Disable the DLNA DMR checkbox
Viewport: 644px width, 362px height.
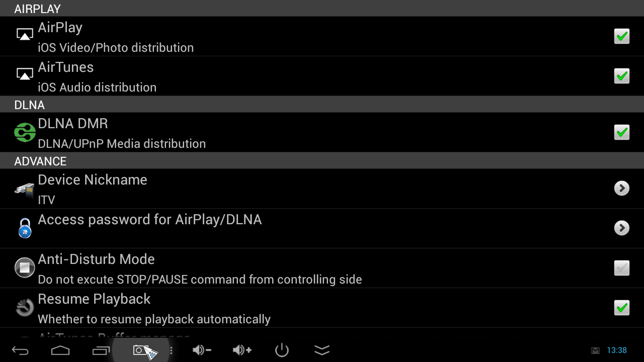(622, 132)
